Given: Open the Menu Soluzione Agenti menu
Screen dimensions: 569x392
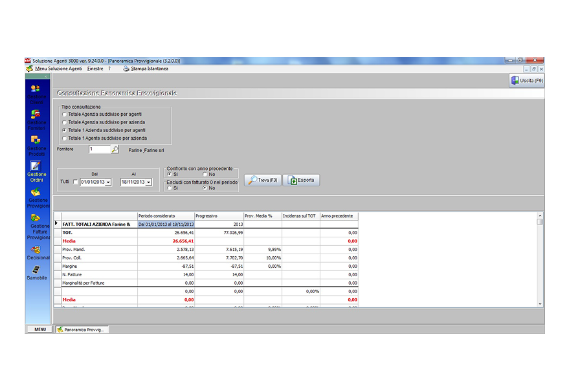Looking at the screenshot, I should coord(58,69).
